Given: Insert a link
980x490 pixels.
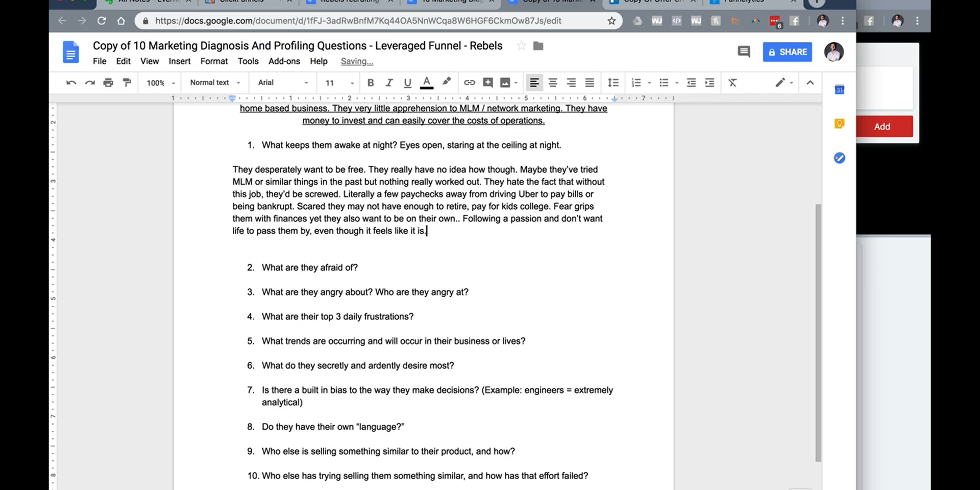Looking at the screenshot, I should [470, 83].
